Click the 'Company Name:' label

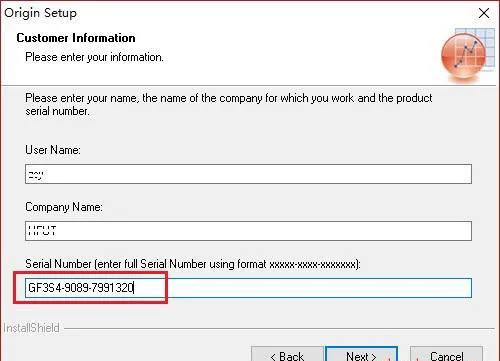tap(64, 207)
